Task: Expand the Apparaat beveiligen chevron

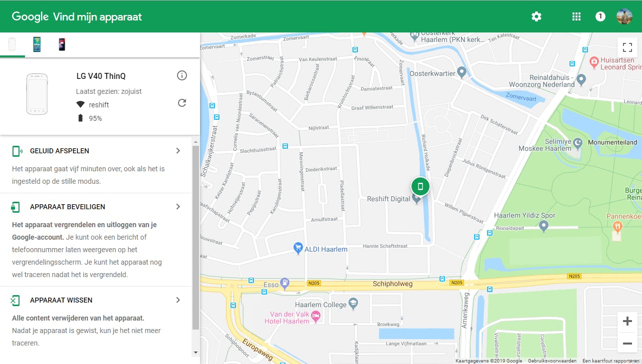Action: pos(178,207)
